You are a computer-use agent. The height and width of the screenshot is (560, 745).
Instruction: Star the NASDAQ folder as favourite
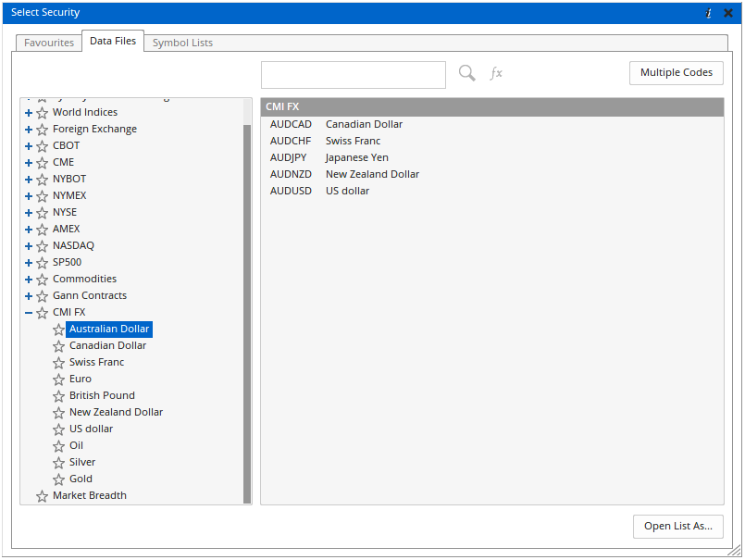(43, 246)
